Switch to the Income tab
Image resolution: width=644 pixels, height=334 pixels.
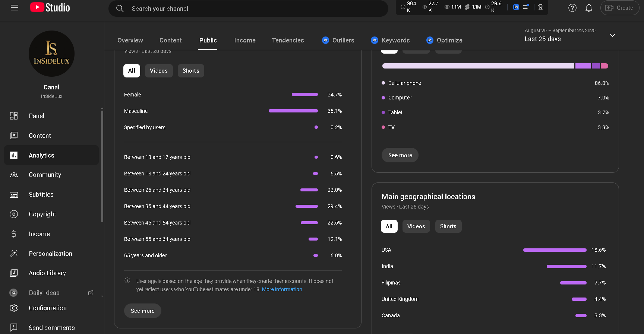pos(245,40)
